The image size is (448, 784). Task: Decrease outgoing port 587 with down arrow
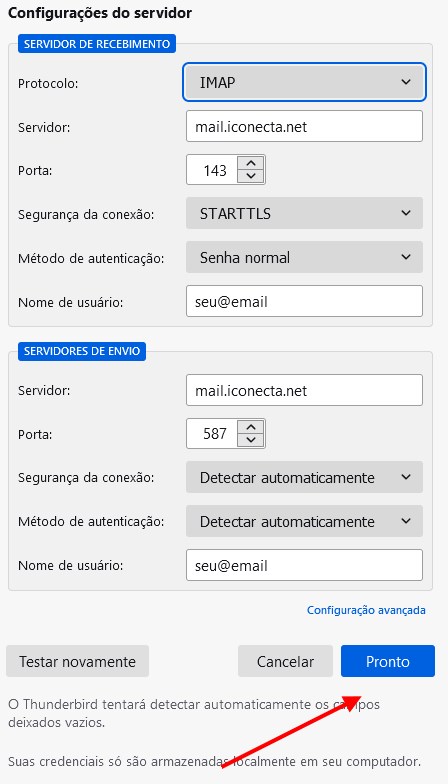coord(251,440)
